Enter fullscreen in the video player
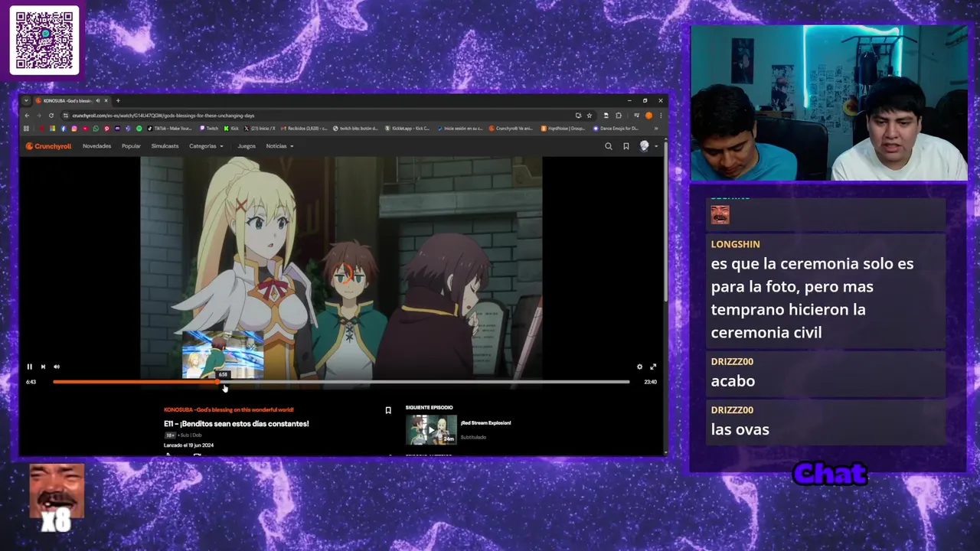This screenshot has width=980, height=551. click(653, 367)
